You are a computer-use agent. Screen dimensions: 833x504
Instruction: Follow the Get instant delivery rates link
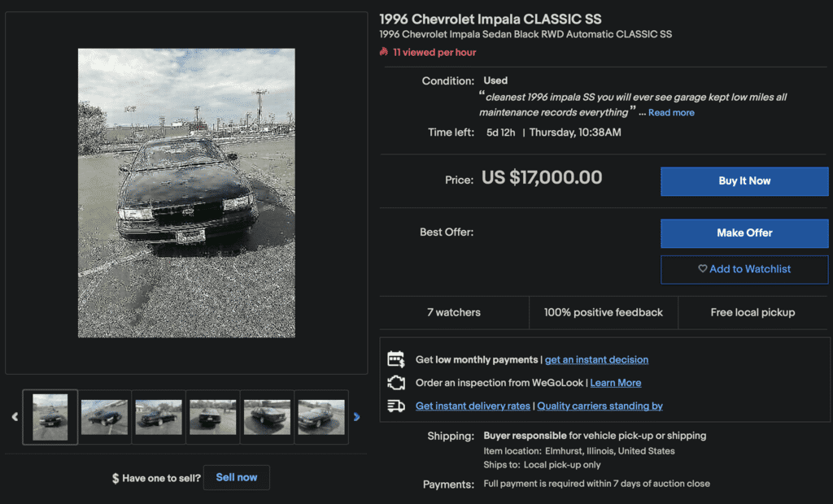click(x=473, y=406)
